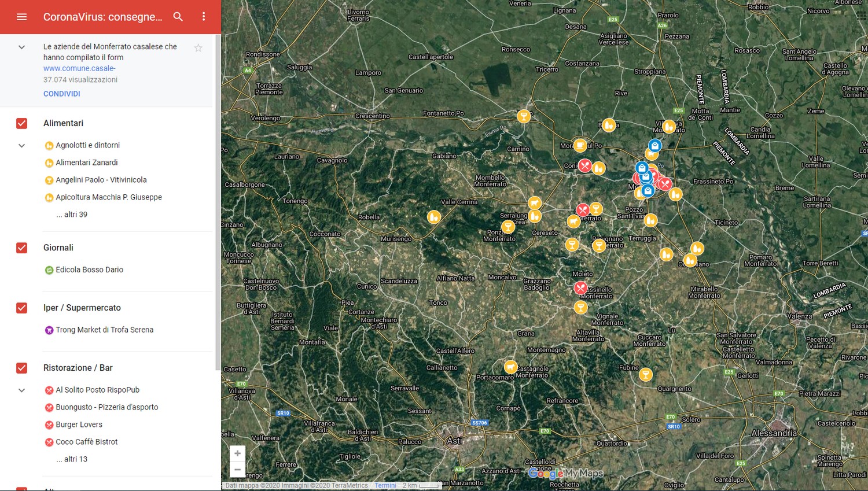Viewport: 868px width, 491px height.
Task: Toggle the Iper / Supermercato layer checkbox
Action: (22, 308)
